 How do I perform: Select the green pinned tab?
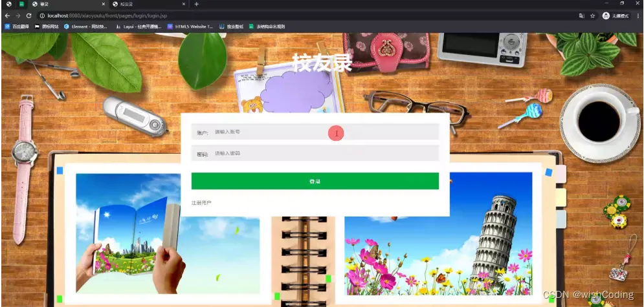tap(21, 4)
